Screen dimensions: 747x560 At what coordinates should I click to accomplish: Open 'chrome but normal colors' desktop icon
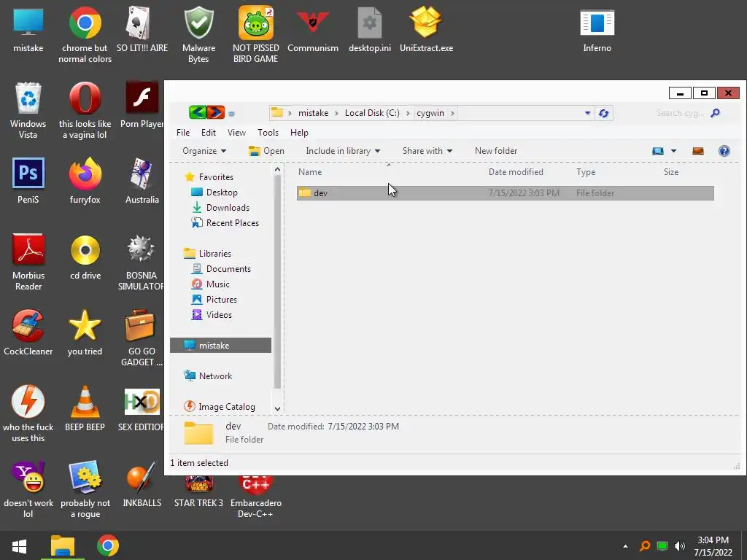tap(85, 35)
